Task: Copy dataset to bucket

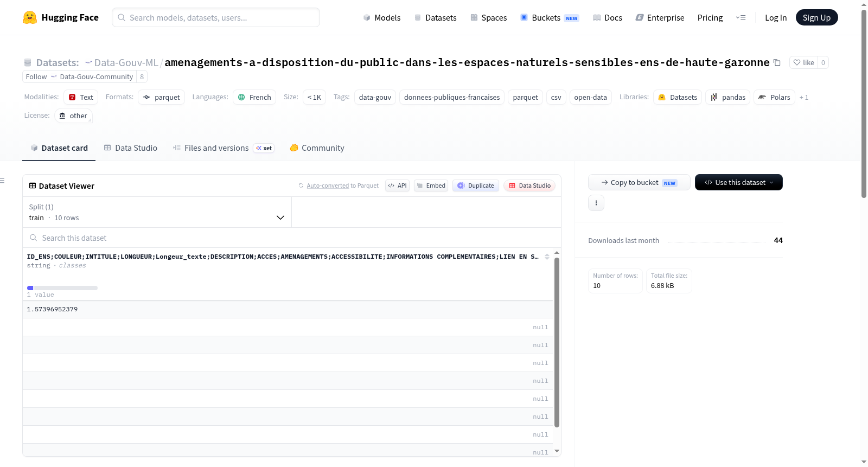Action: pos(639,182)
